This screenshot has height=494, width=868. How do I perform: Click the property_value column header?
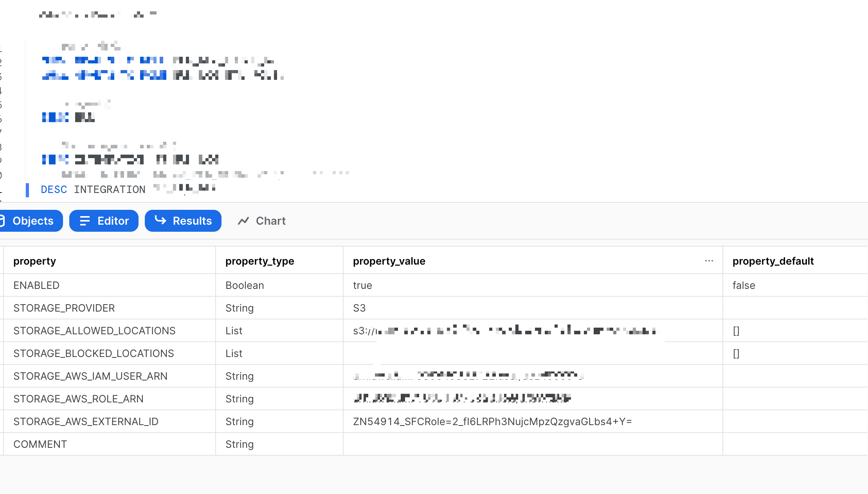389,261
